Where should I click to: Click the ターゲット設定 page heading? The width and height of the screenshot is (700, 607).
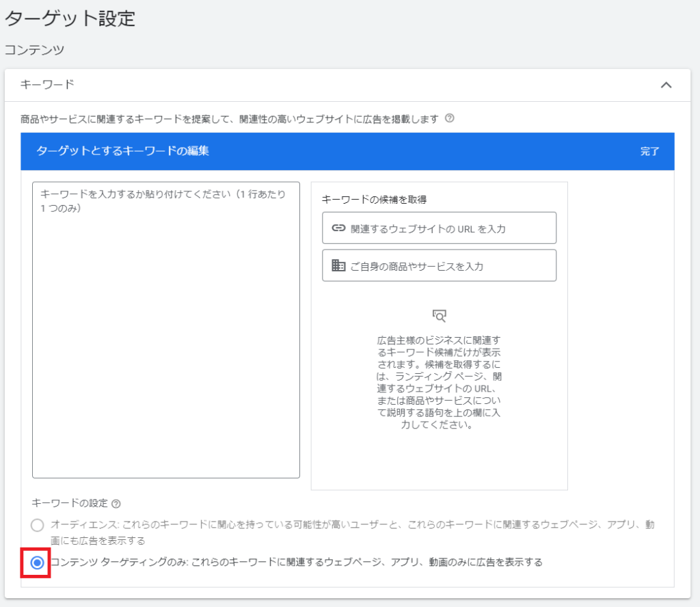pos(70,18)
